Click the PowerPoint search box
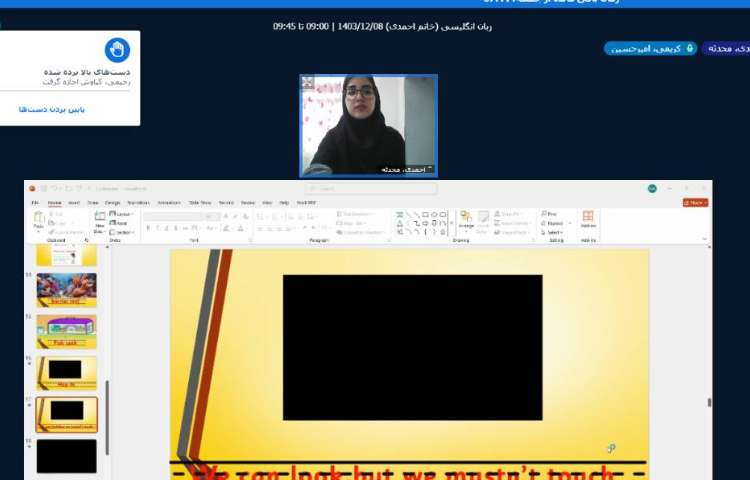The height and width of the screenshot is (480, 750). tap(371, 188)
